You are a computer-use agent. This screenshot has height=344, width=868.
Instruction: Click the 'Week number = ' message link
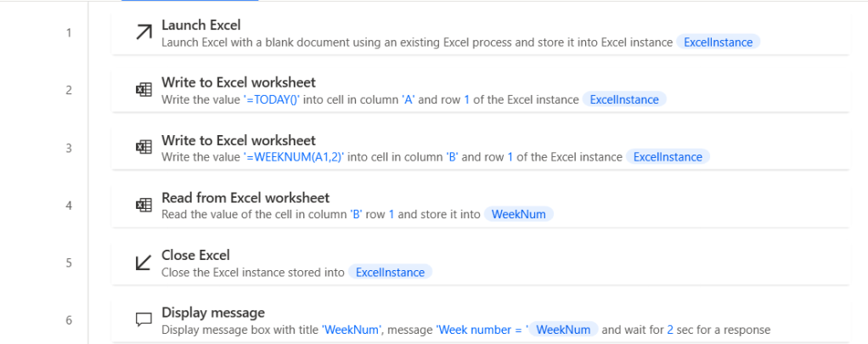pyautogui.click(x=482, y=330)
